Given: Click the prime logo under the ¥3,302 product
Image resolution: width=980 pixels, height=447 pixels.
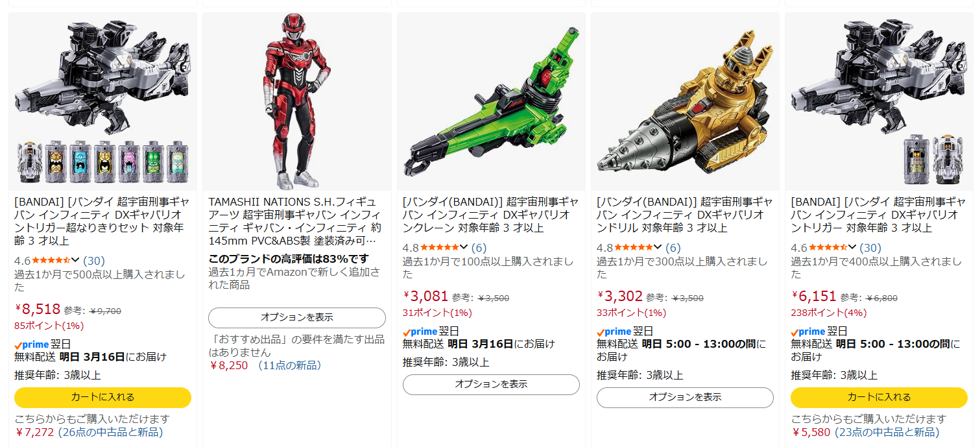Looking at the screenshot, I should pos(614,332).
